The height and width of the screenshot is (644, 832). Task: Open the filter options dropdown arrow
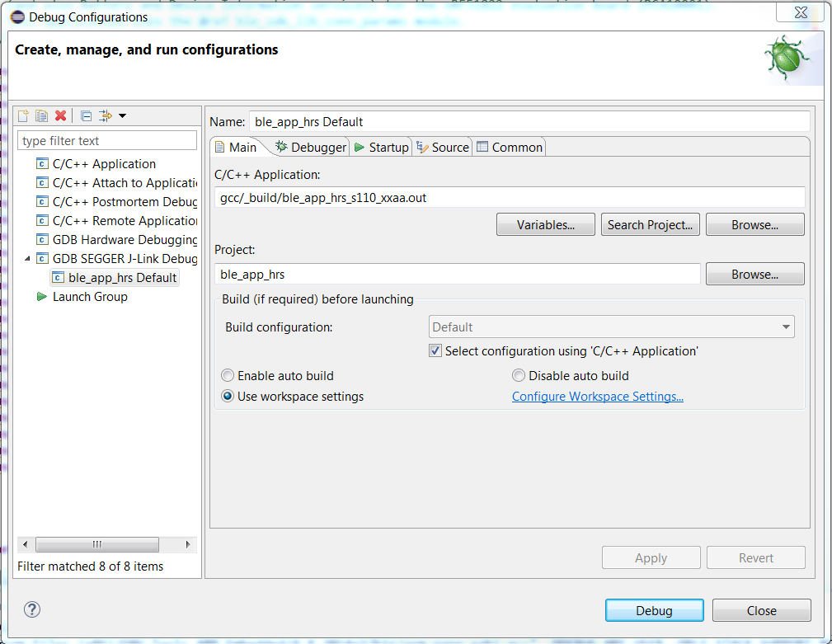click(x=123, y=115)
